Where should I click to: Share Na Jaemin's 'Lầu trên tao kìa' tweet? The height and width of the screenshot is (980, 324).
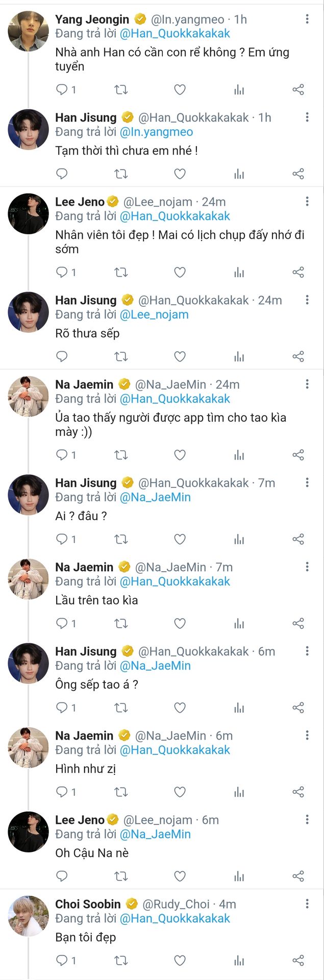click(x=298, y=624)
